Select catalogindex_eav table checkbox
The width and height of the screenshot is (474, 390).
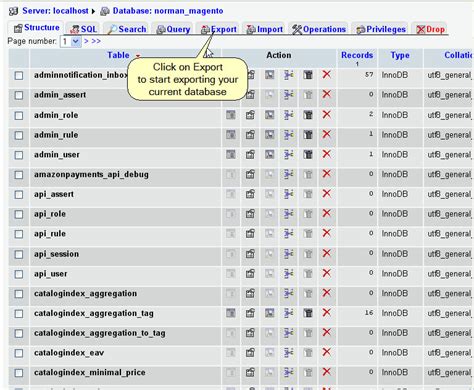(x=19, y=353)
